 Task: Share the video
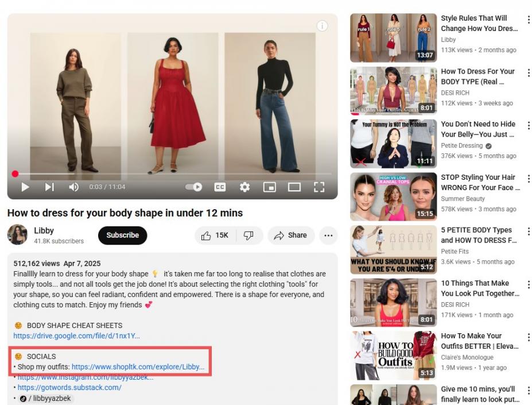point(290,236)
